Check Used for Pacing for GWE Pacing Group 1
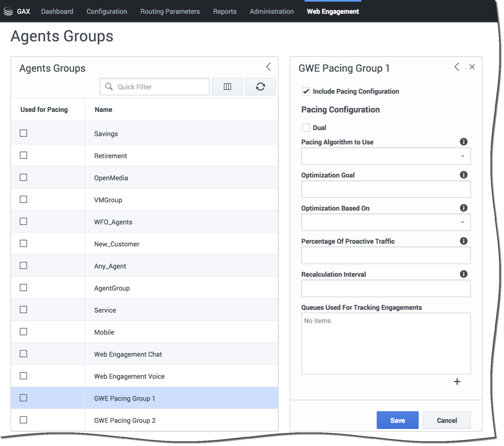This screenshot has width=504, height=446. (23, 398)
